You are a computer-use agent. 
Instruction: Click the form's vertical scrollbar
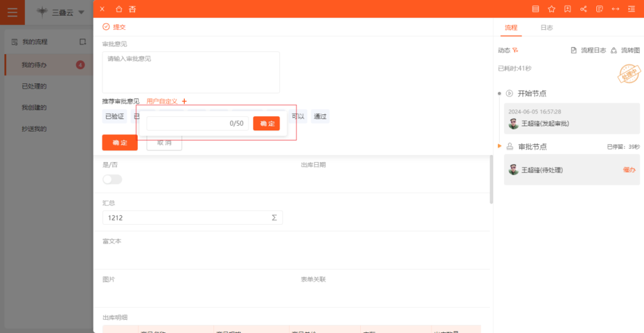[x=491, y=179]
